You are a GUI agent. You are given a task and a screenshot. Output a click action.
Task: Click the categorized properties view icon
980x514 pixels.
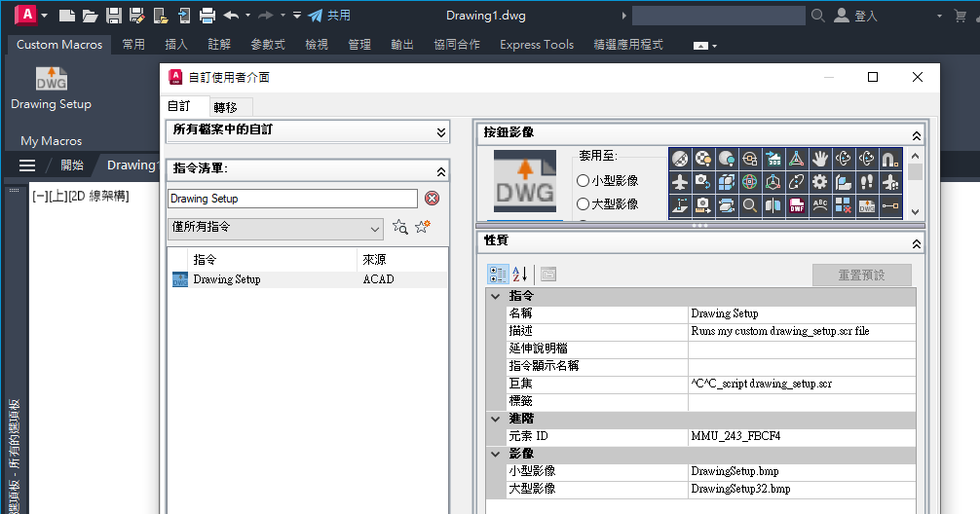point(498,275)
